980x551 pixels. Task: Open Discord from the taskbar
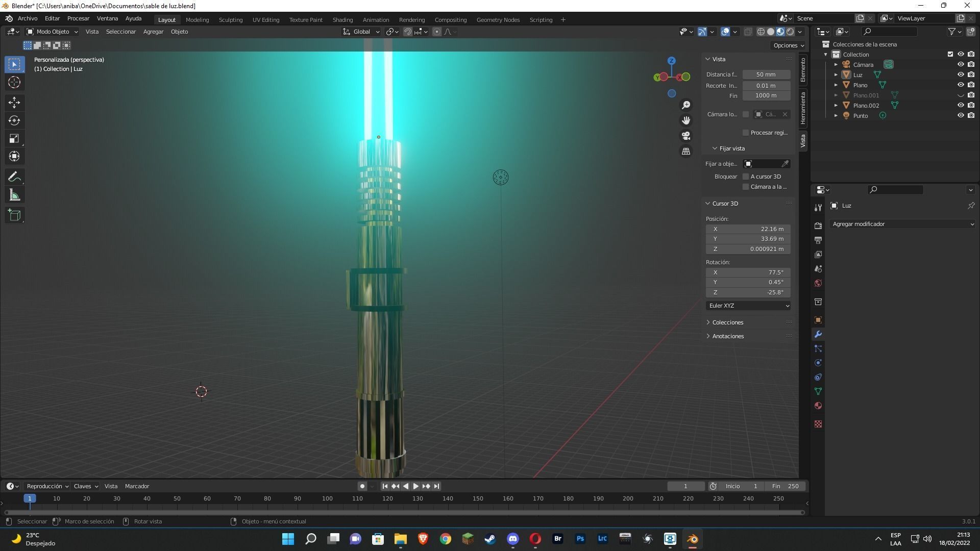(x=513, y=539)
